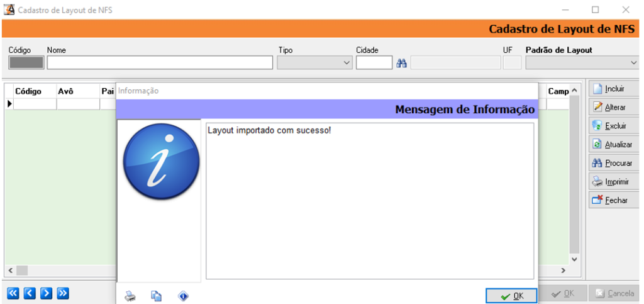Go to the previous record arrow
The height and width of the screenshot is (304, 644).
[30, 293]
